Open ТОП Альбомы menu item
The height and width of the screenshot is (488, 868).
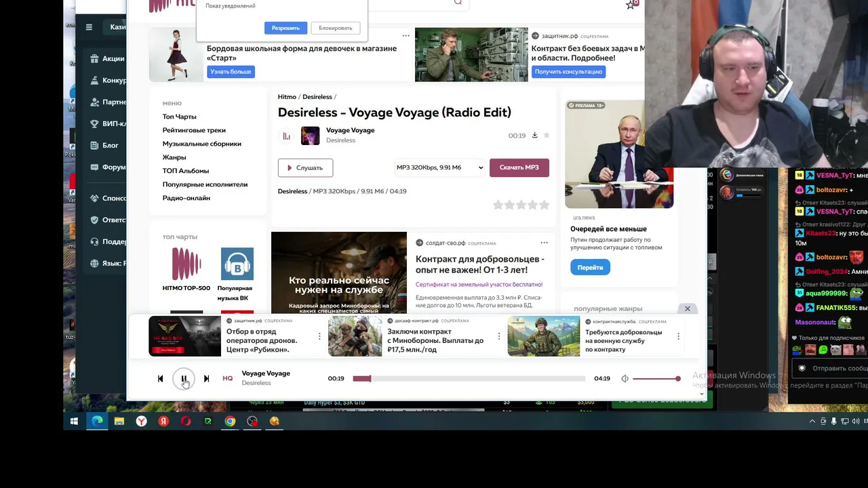(186, 171)
